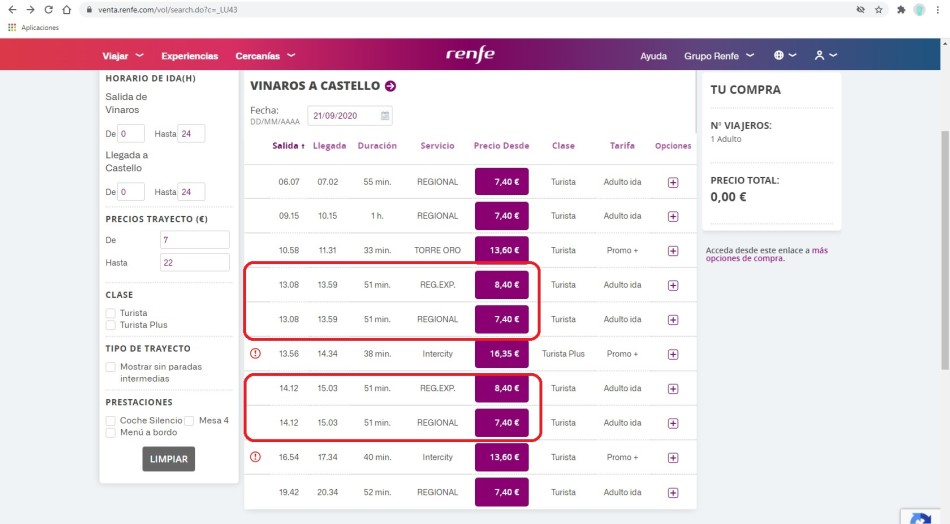Bookmark this page with the star icon

[879, 9]
